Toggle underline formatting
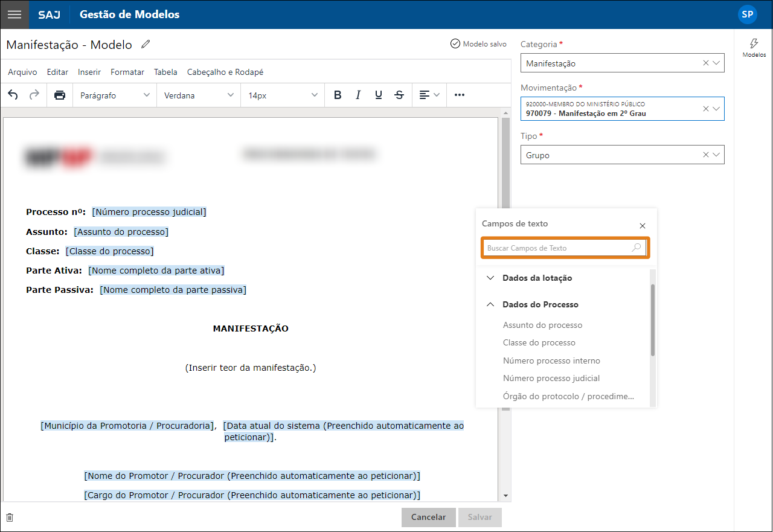 [x=379, y=95]
